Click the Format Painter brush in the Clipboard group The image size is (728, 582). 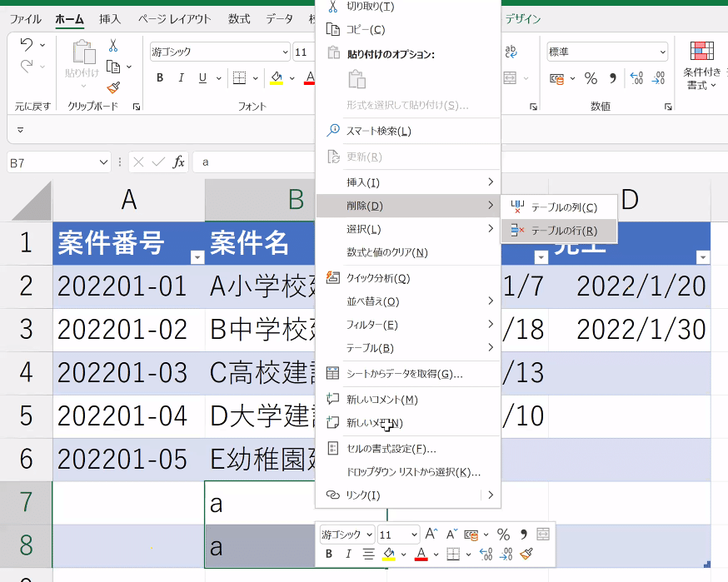click(112, 88)
